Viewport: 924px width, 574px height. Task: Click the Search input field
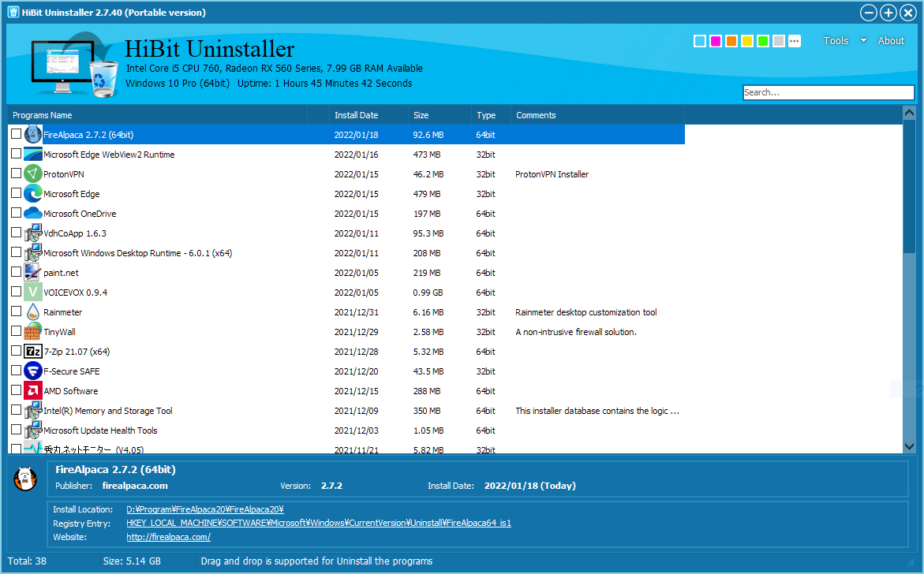coord(828,92)
